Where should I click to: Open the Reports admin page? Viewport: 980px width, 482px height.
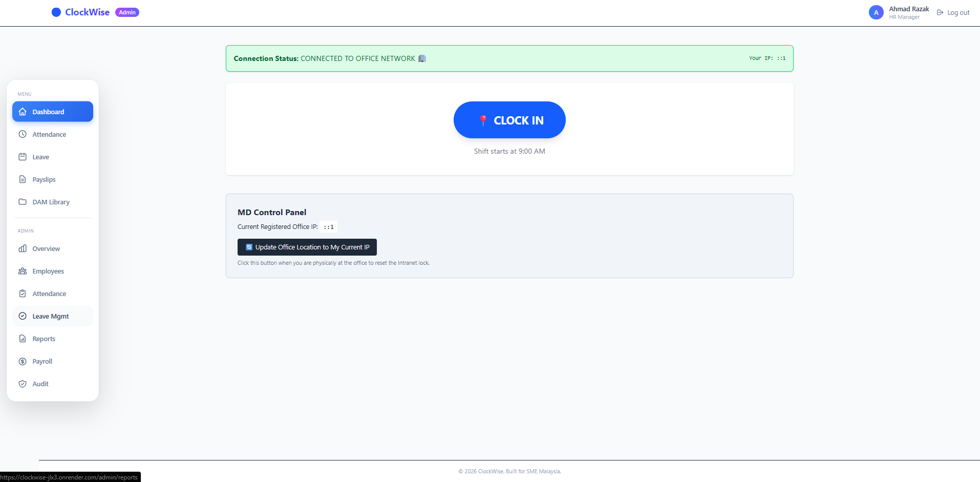(44, 339)
